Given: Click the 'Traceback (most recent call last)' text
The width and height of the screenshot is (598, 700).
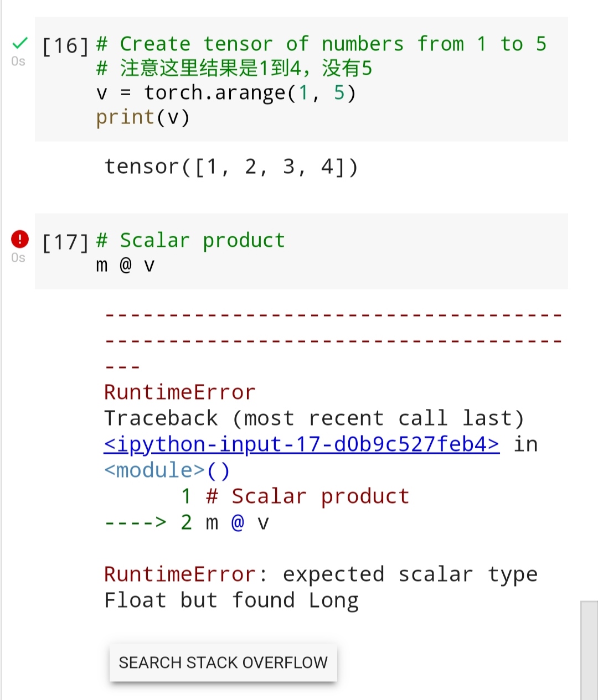Looking at the screenshot, I should tap(313, 418).
